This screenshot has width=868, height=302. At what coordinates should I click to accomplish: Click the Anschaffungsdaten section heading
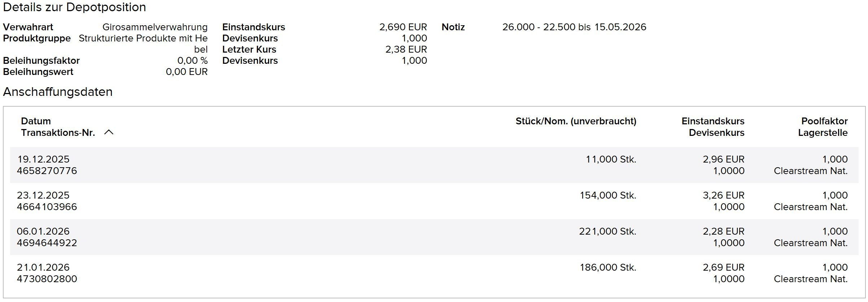pos(58,92)
